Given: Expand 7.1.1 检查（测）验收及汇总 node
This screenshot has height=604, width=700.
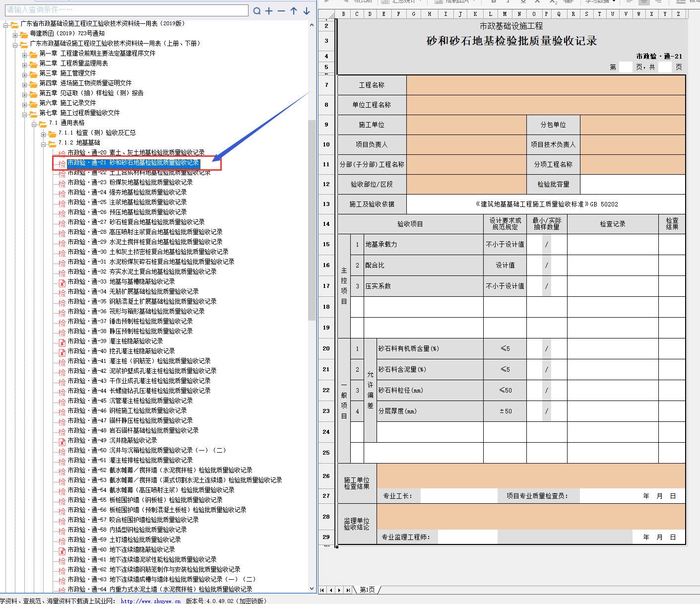Looking at the screenshot, I should pos(44,134).
